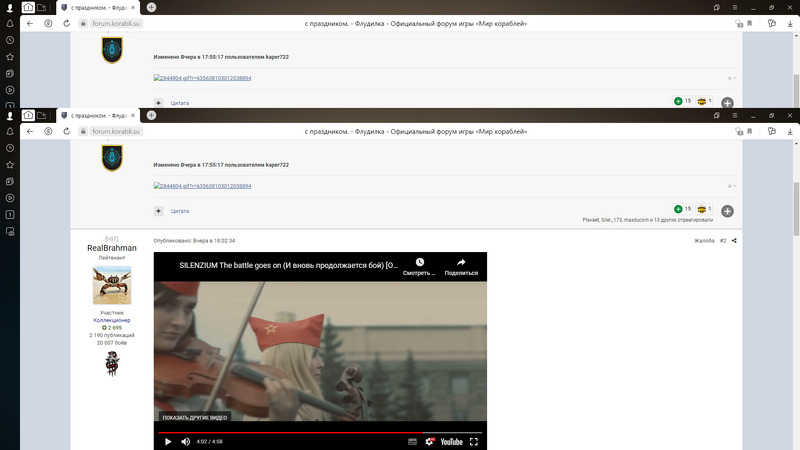Click RealBrahman's clan emblem image

[x=112, y=364]
